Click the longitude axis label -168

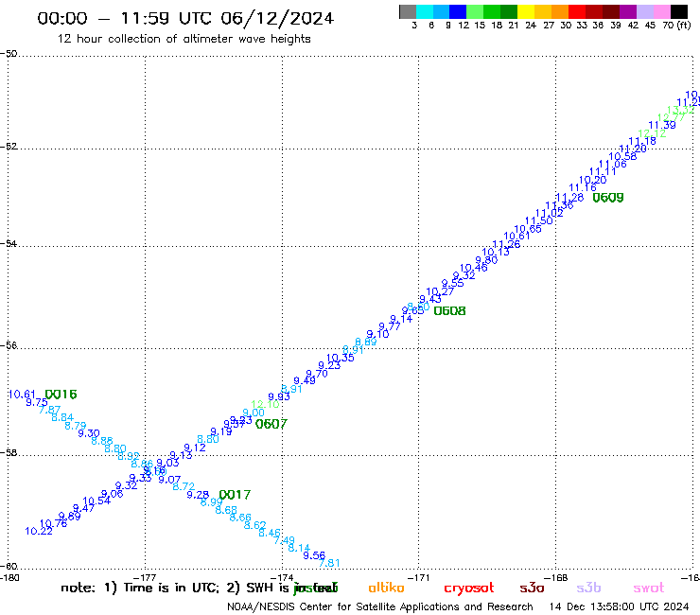556,577
